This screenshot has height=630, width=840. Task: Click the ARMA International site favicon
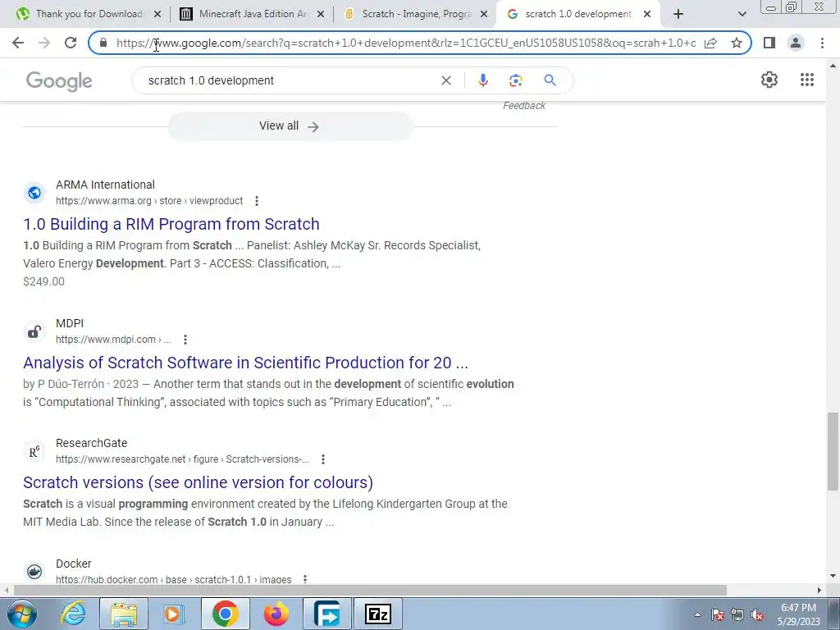34,192
